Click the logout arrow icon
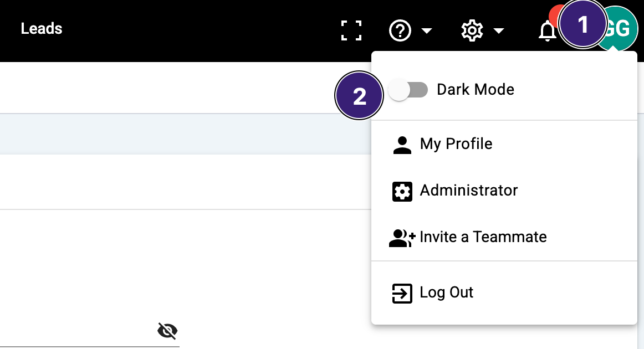 pyautogui.click(x=402, y=293)
